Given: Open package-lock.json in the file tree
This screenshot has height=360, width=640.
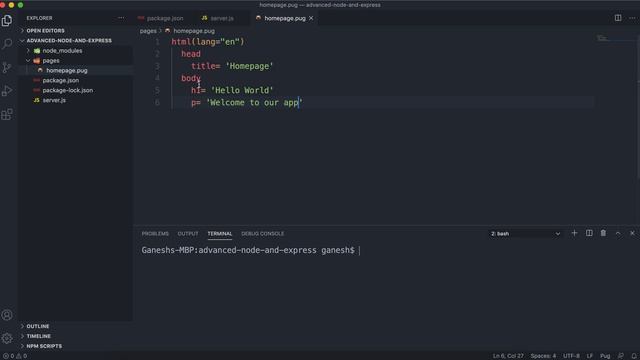Looking at the screenshot, I should [68, 90].
